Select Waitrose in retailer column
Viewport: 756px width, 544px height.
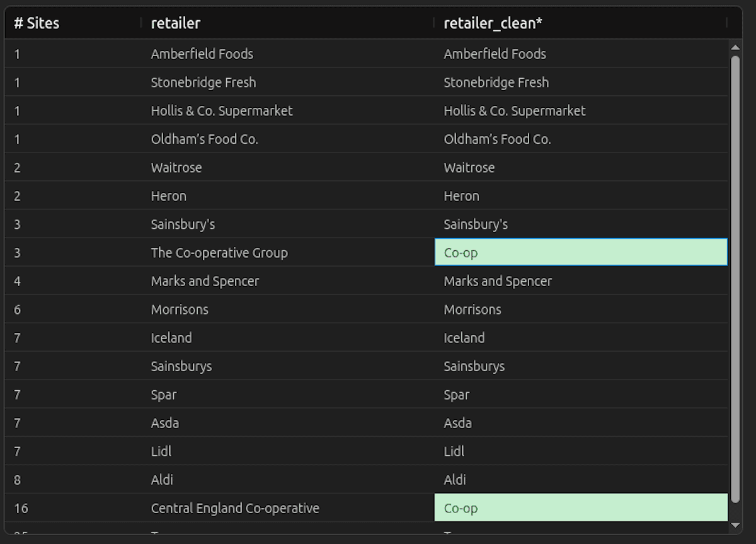click(x=176, y=167)
